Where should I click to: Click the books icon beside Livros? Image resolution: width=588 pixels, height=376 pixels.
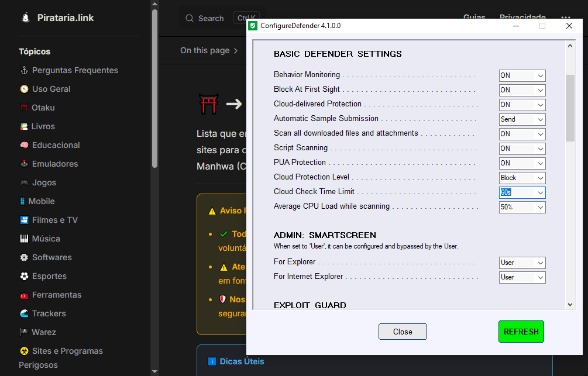coord(24,127)
